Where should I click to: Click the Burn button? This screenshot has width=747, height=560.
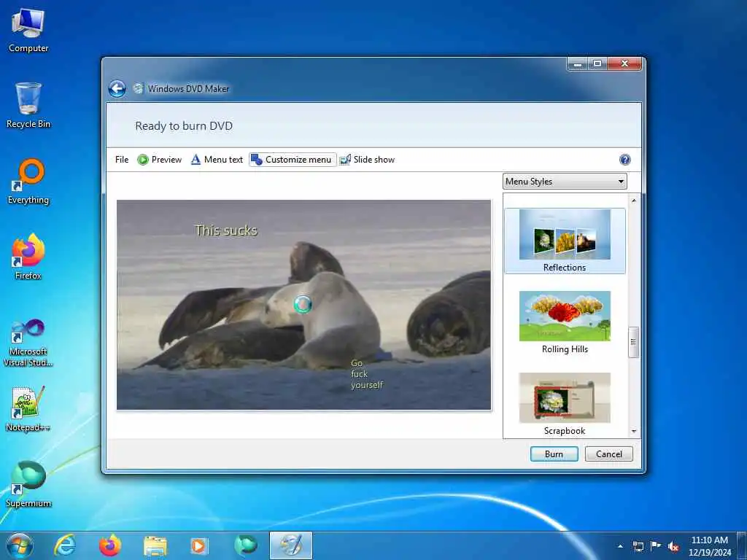[554, 454]
